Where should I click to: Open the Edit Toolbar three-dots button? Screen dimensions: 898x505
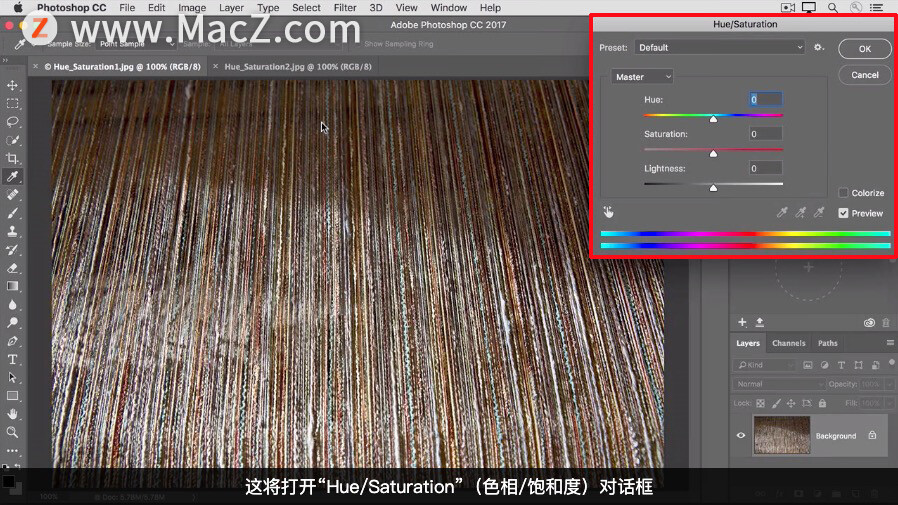pos(12,451)
